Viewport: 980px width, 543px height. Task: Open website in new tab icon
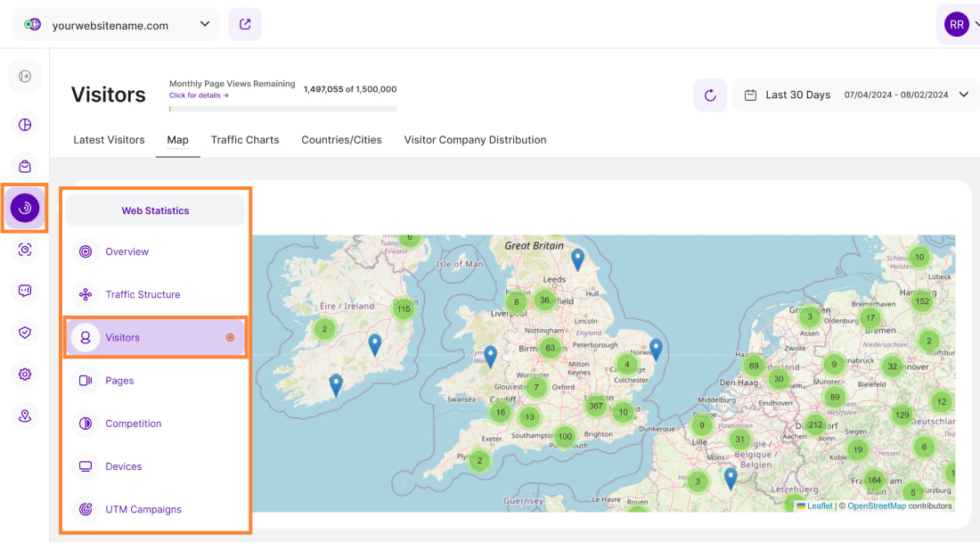pos(245,24)
